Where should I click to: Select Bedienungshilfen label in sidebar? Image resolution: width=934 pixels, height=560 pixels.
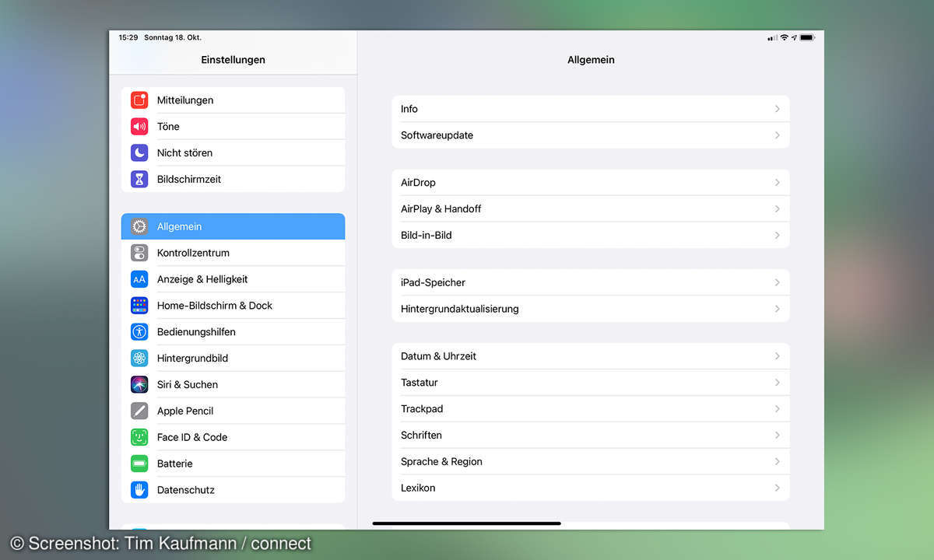(196, 332)
